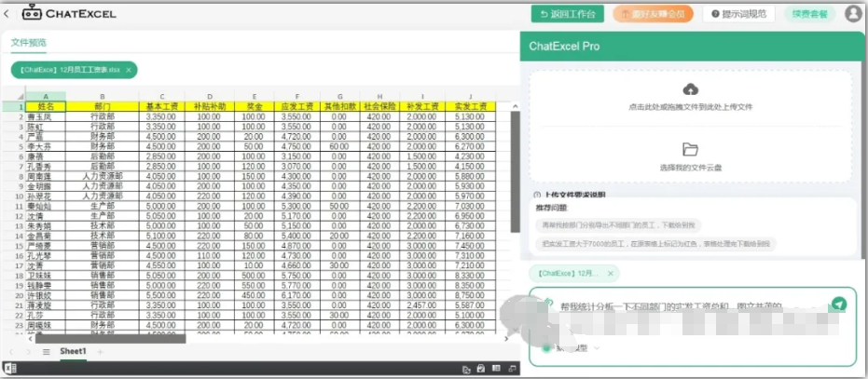868x379 pixels.
Task: Select the 基本工资 header cell
Action: tap(161, 106)
